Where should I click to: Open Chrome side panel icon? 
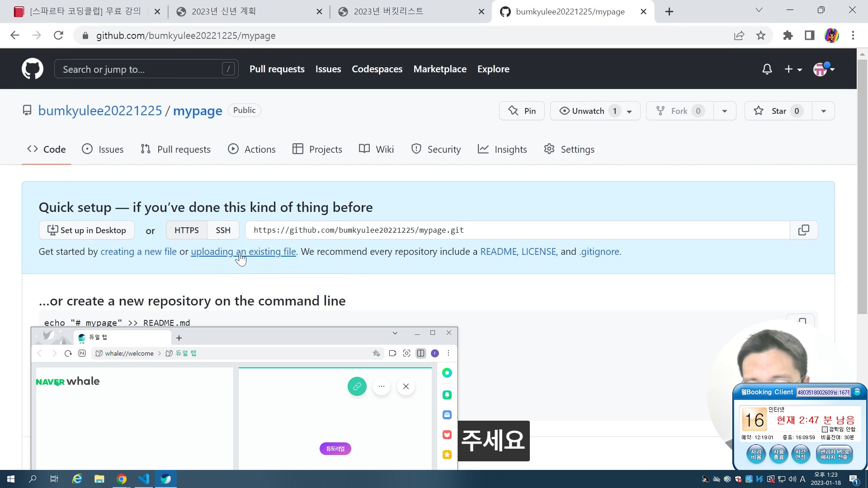tap(810, 35)
